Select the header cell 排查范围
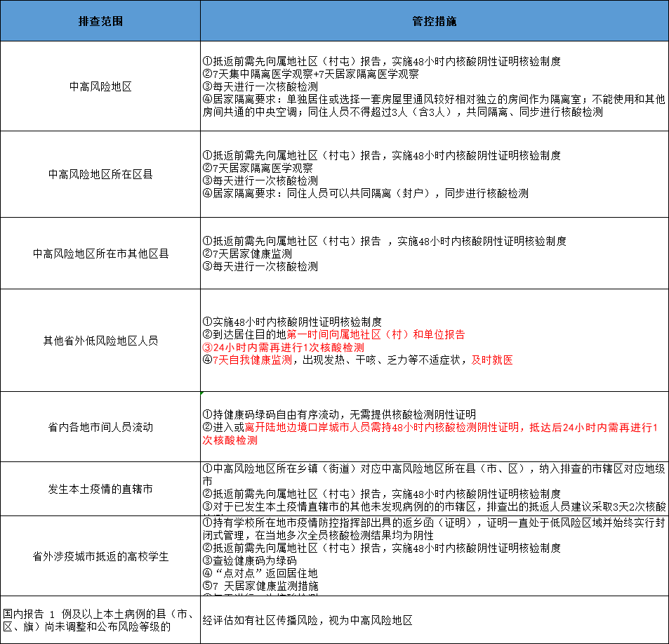Image resolution: width=669 pixels, height=644 pixels. tap(100, 21)
